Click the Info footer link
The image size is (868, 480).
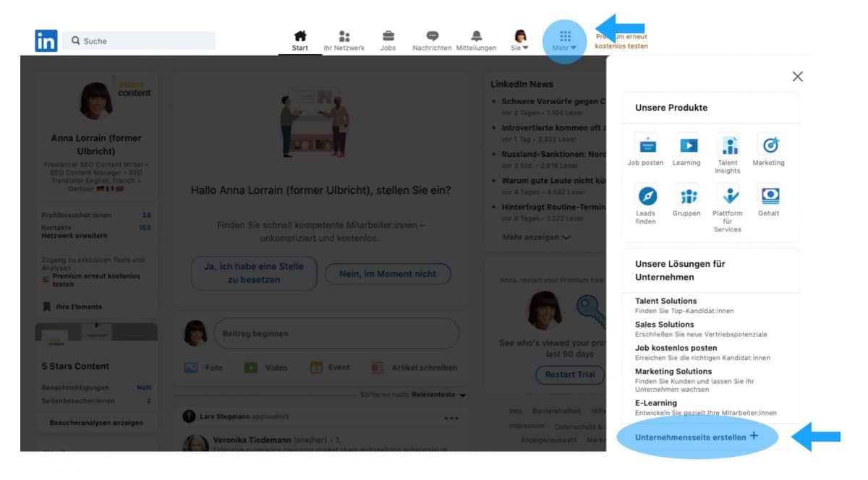click(x=515, y=411)
